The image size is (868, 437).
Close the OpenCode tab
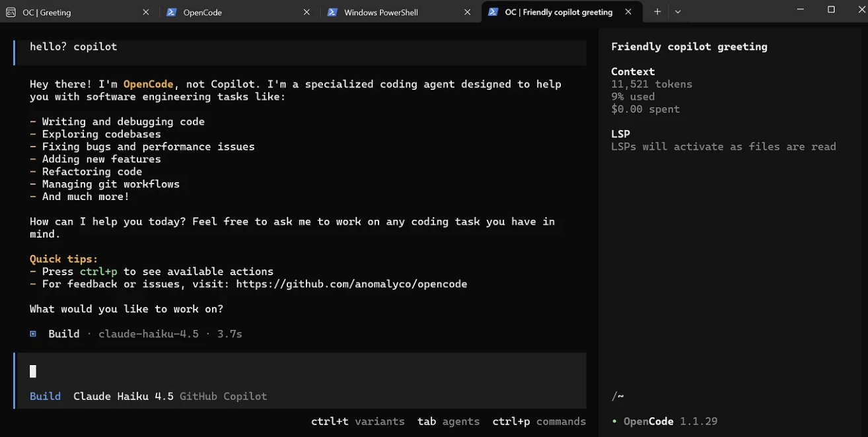click(x=307, y=12)
